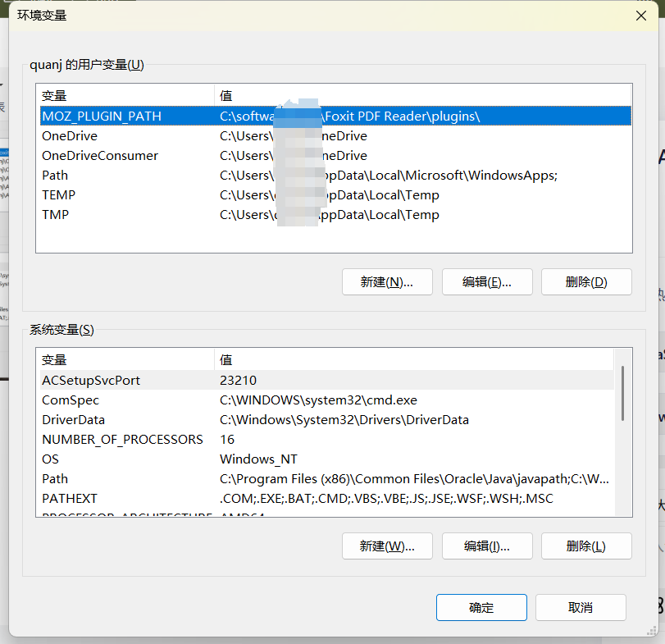Select the ACSetupSvcPort system variable

123,380
